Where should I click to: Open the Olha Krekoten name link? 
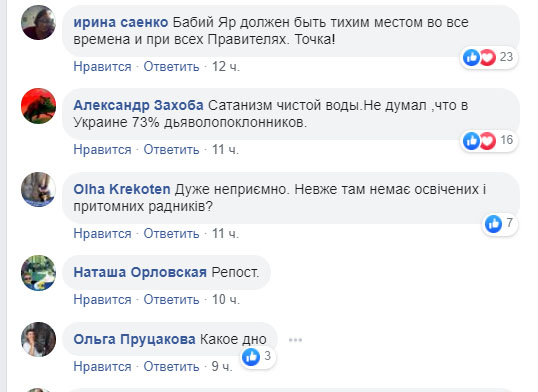tap(122, 189)
